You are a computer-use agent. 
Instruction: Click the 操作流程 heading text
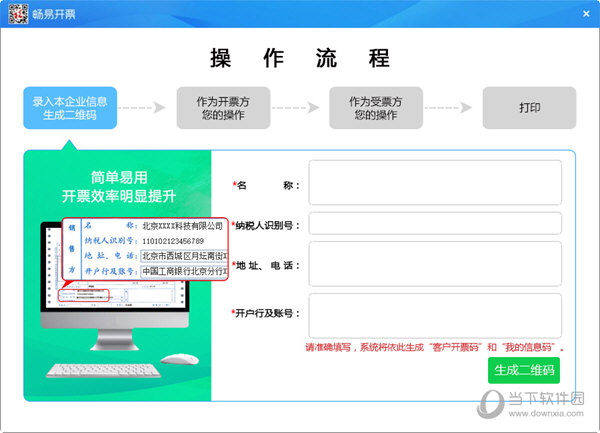point(300,58)
